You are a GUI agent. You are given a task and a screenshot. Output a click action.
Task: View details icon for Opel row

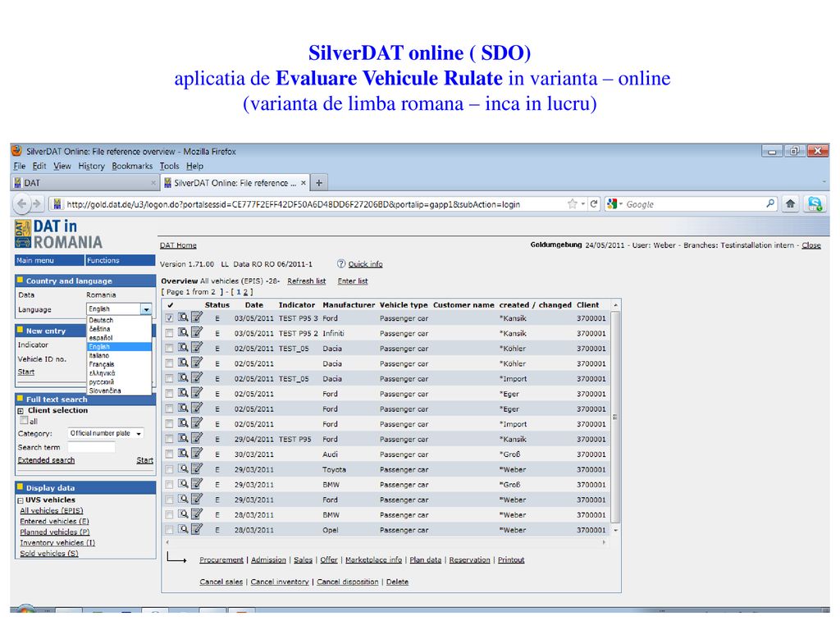pos(183,529)
